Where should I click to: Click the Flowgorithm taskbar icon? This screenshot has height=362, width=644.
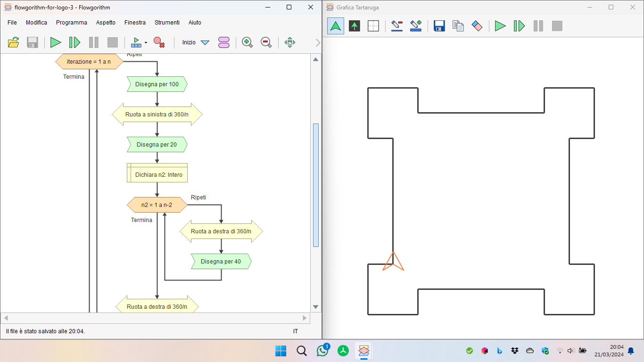pos(363,351)
